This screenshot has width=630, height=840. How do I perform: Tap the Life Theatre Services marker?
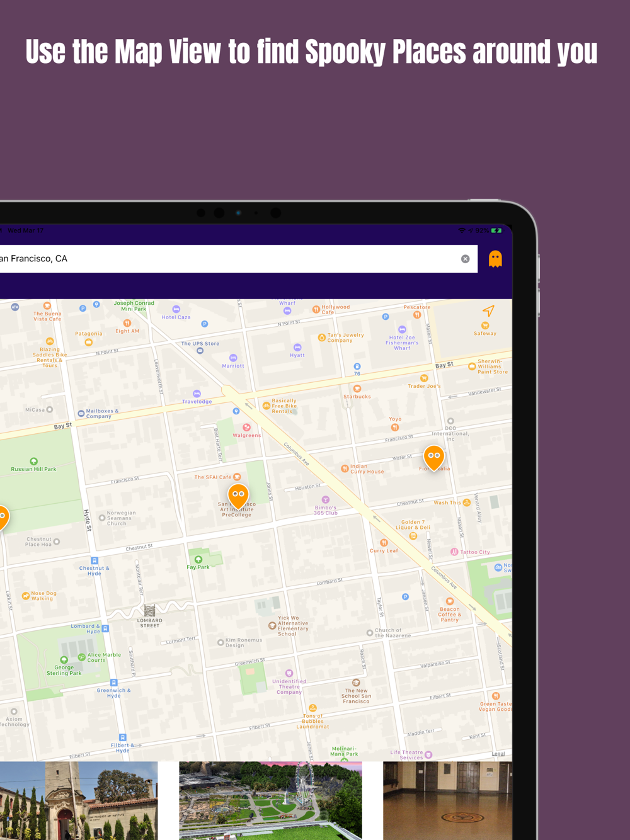pyautogui.click(x=428, y=754)
